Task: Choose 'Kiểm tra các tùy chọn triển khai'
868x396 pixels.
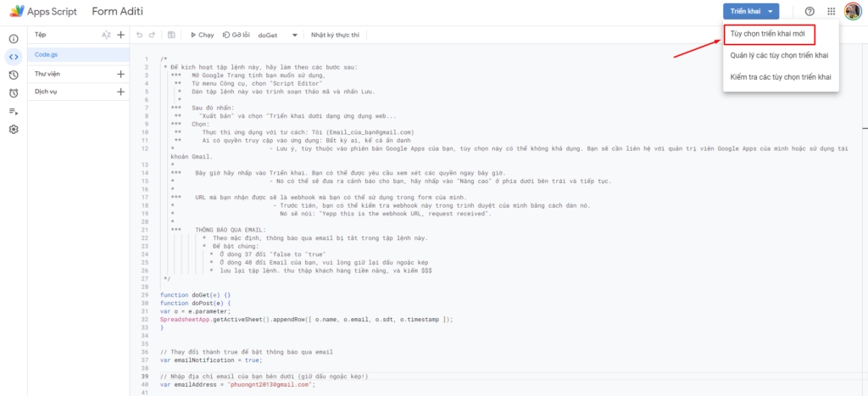Action: [x=780, y=77]
